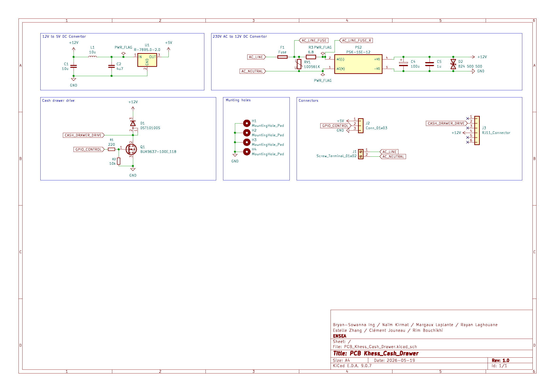Click the 'Date: 2026-05-19' field
The height and width of the screenshot is (392, 555).
coord(394,360)
